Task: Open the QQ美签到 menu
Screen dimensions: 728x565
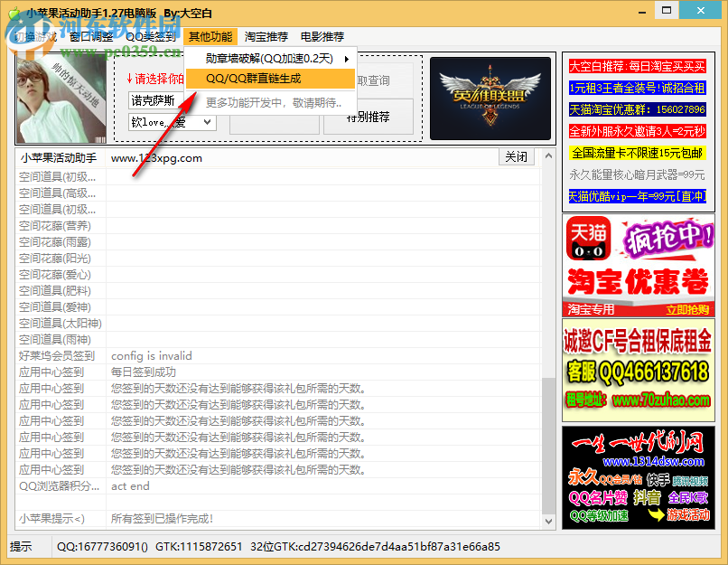Action: click(x=151, y=37)
